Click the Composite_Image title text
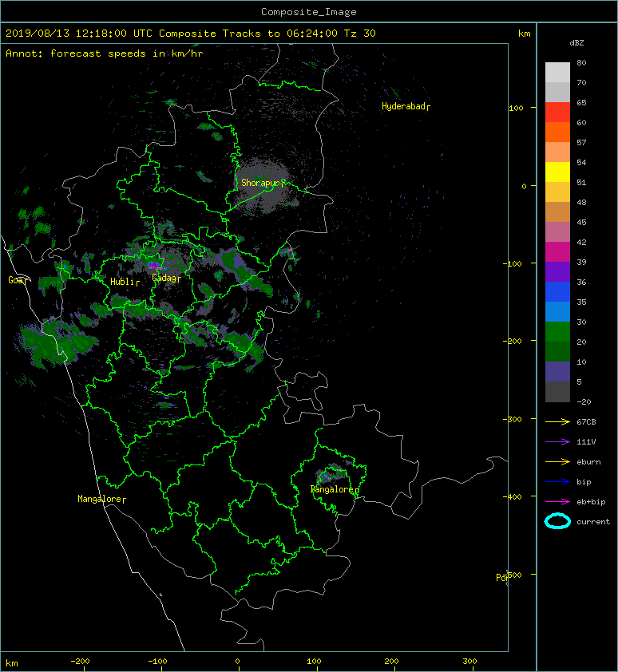 coord(309,12)
